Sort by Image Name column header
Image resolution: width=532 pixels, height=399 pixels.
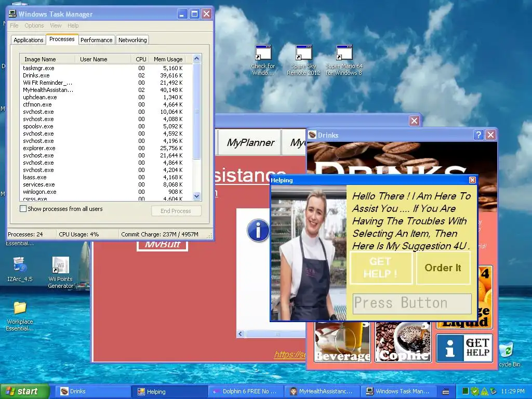click(x=48, y=59)
